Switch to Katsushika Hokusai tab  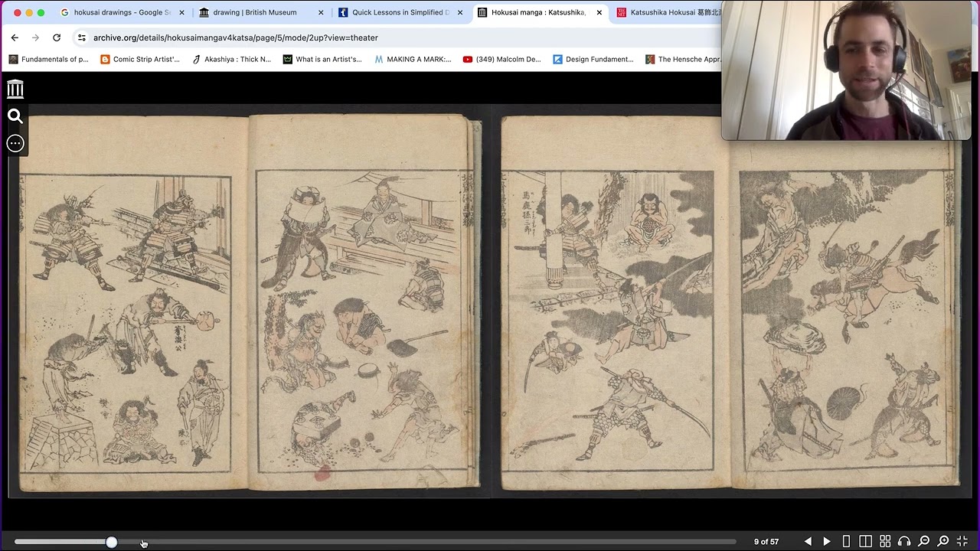point(666,12)
